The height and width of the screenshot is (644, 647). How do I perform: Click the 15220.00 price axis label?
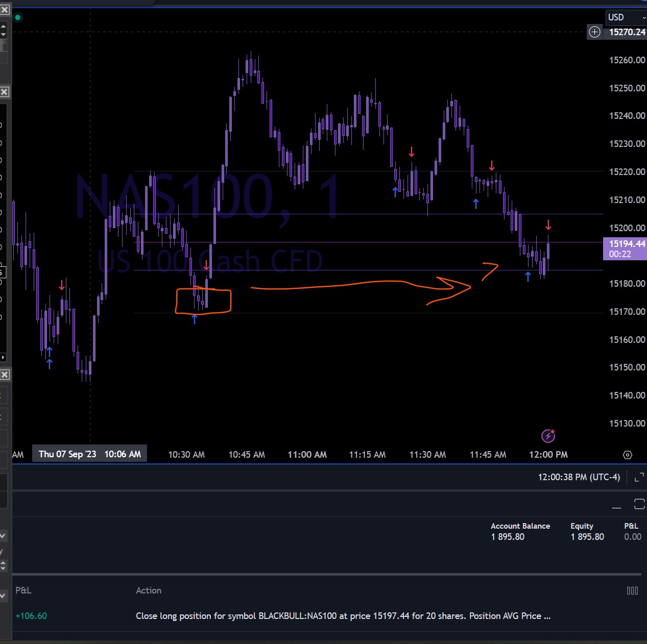tap(627, 172)
